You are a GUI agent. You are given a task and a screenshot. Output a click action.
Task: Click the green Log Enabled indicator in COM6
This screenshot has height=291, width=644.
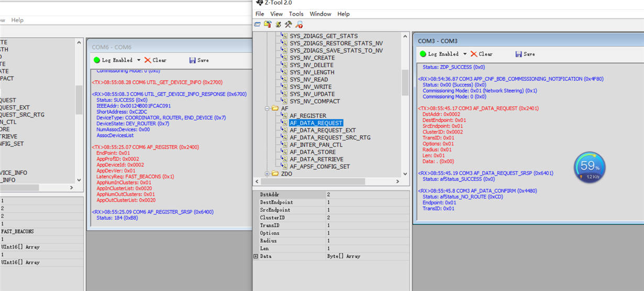click(96, 60)
